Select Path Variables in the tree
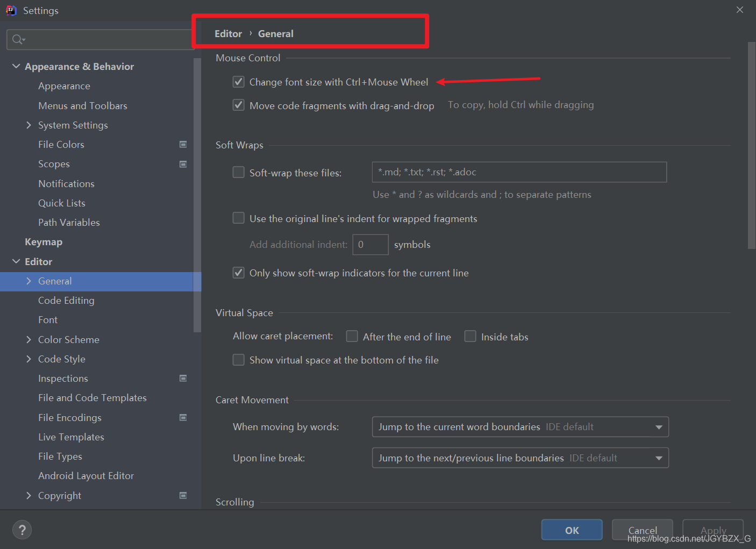Screen dimensions: 756x549 (69, 223)
